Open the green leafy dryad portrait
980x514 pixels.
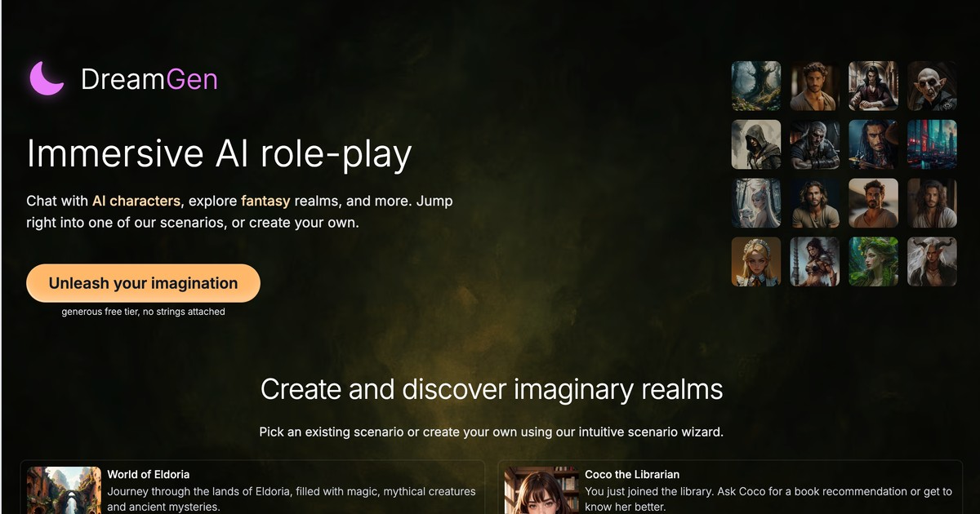pyautogui.click(x=873, y=262)
